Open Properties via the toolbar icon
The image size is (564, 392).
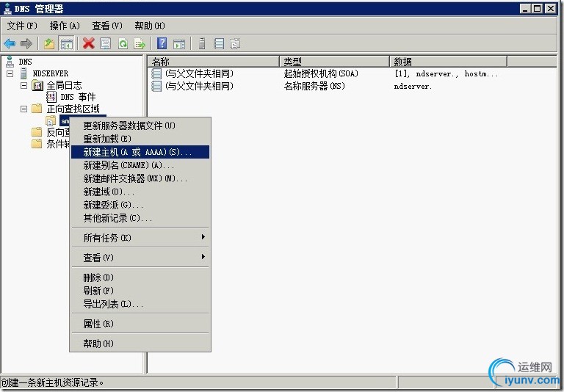tap(106, 44)
